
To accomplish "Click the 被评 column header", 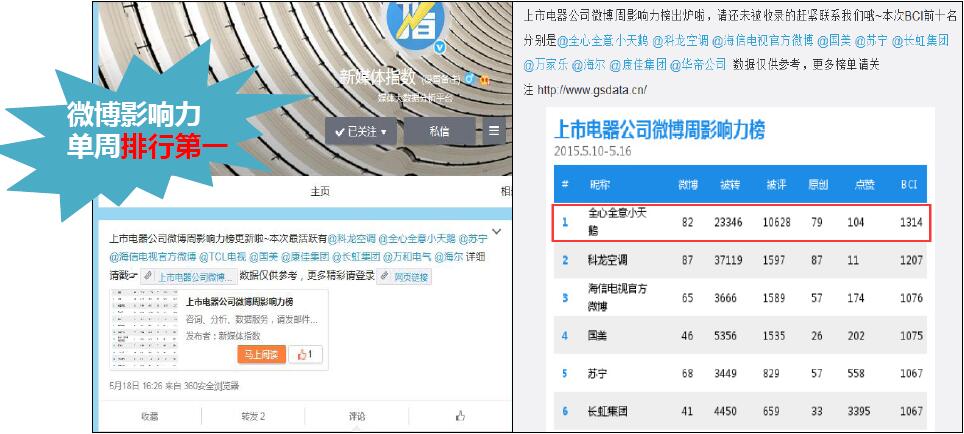I will (x=775, y=185).
